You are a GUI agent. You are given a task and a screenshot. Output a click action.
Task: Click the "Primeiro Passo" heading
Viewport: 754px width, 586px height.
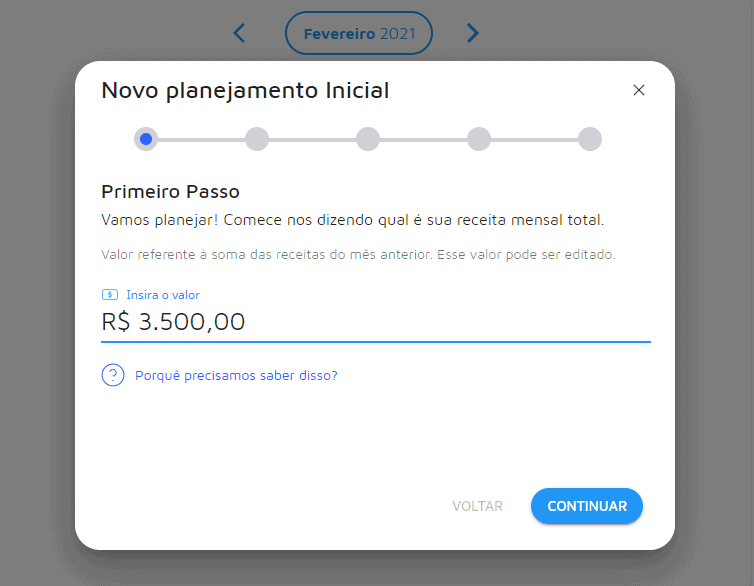171,192
